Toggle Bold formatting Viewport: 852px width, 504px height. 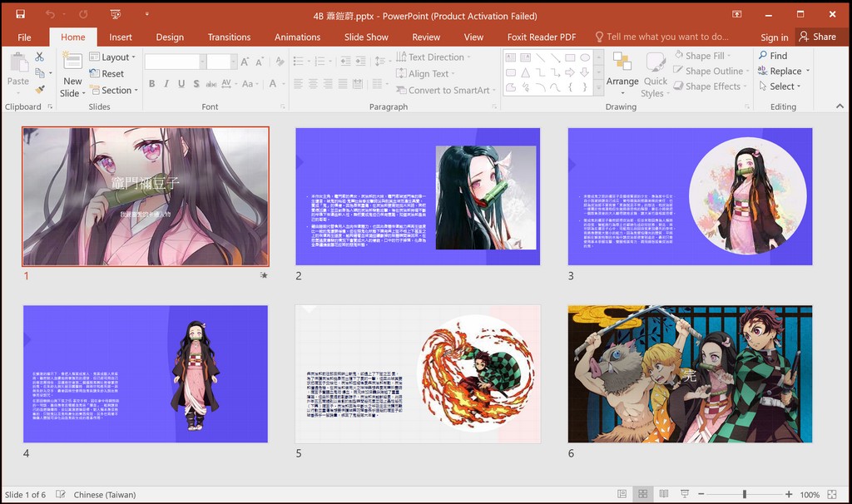coord(152,84)
